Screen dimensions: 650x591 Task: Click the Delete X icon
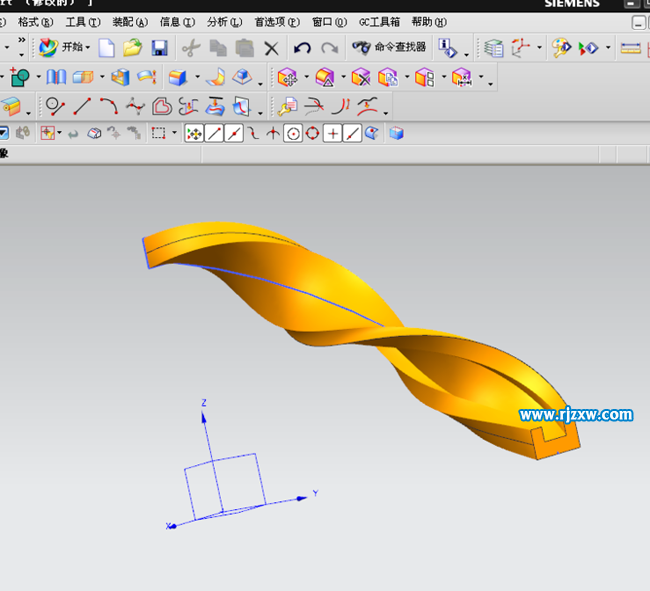click(271, 47)
